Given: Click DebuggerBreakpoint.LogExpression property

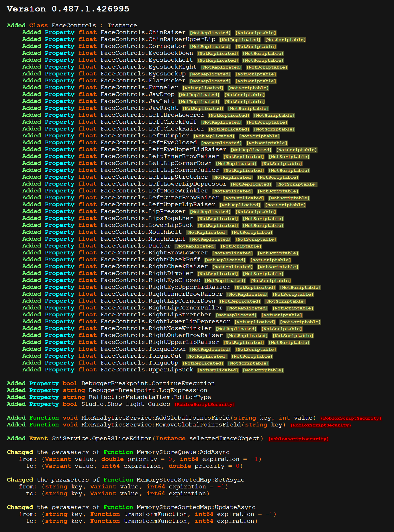Looking at the screenshot, I should pyautogui.click(x=148, y=390).
